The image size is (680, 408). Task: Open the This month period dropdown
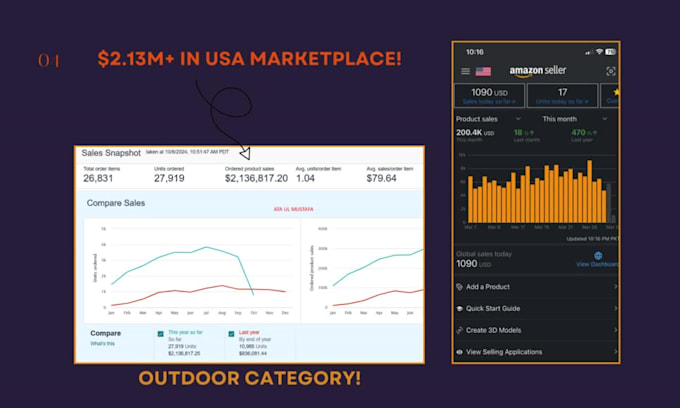[x=574, y=119]
